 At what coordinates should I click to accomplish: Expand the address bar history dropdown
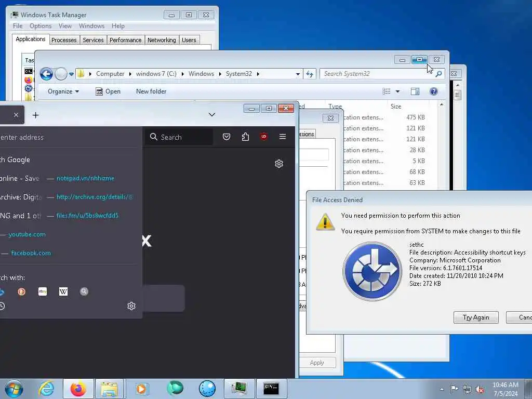298,74
